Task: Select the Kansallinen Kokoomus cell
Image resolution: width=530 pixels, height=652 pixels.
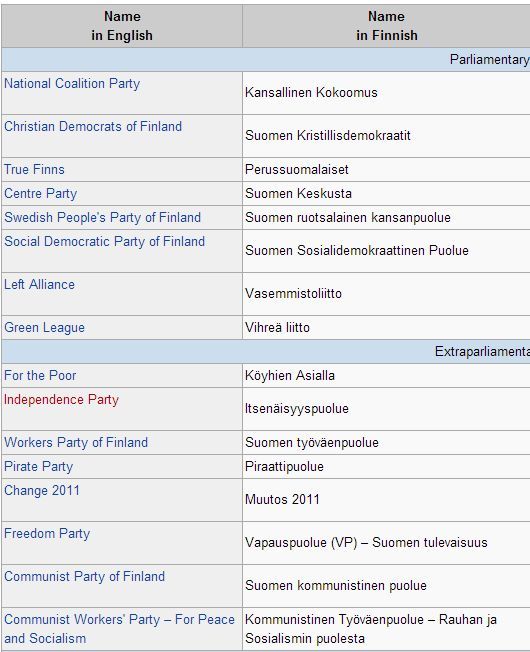Action: 386,93
